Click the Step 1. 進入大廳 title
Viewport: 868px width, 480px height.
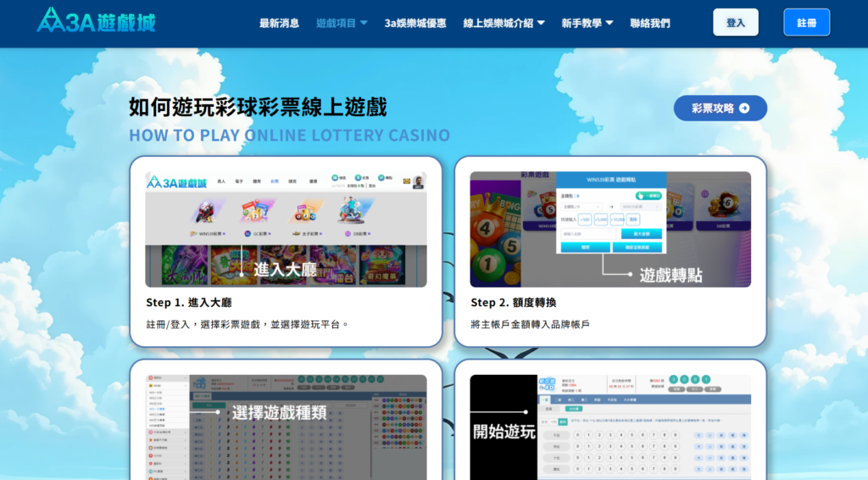click(x=189, y=303)
